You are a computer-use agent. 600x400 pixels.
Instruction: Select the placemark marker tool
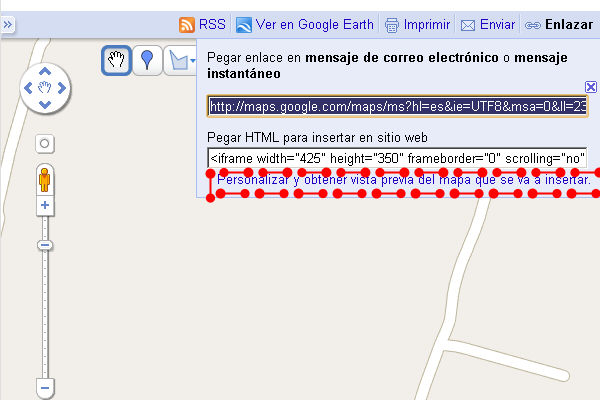[147, 60]
